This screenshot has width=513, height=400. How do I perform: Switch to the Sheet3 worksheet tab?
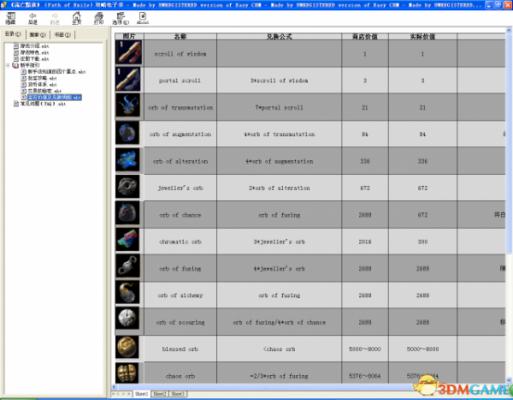pos(177,394)
